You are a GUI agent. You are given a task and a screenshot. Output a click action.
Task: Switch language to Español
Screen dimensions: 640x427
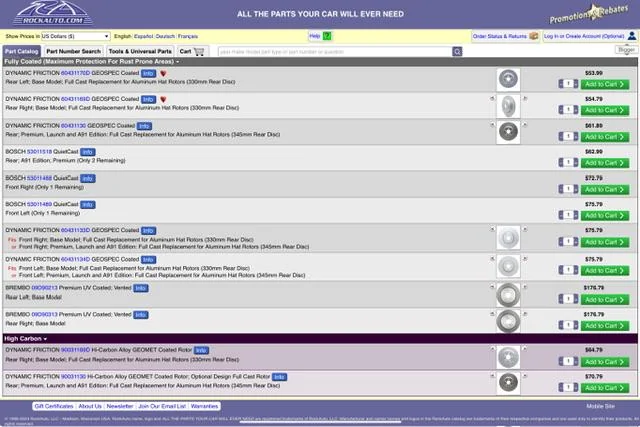tap(144, 36)
